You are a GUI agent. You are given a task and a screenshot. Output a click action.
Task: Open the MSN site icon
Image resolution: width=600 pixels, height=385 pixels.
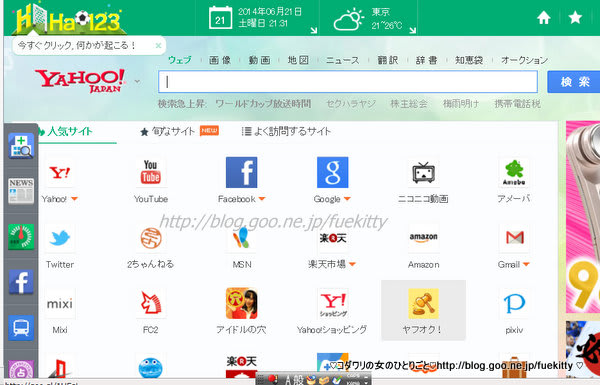coord(241,238)
